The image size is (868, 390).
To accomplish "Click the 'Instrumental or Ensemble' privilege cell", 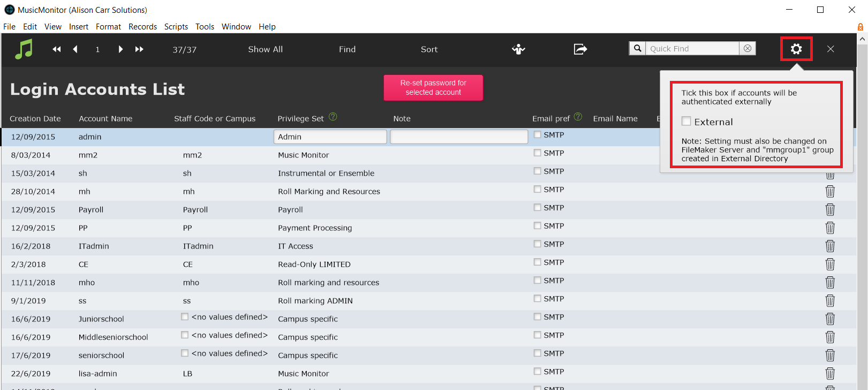I will coord(326,173).
